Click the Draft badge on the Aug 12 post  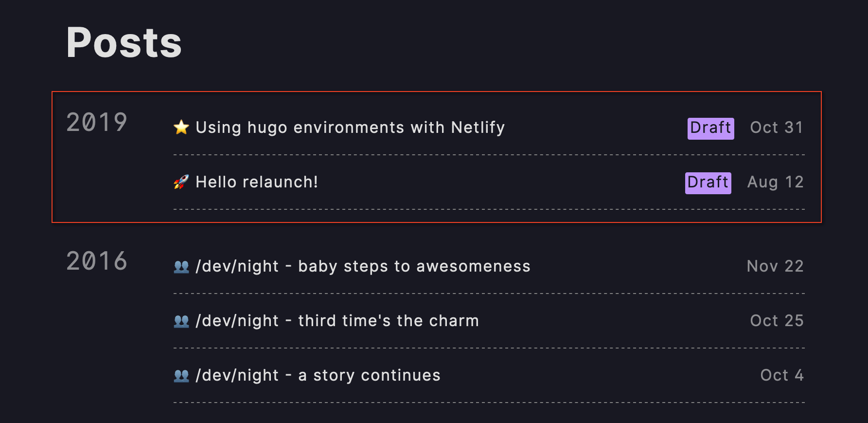[x=708, y=183]
